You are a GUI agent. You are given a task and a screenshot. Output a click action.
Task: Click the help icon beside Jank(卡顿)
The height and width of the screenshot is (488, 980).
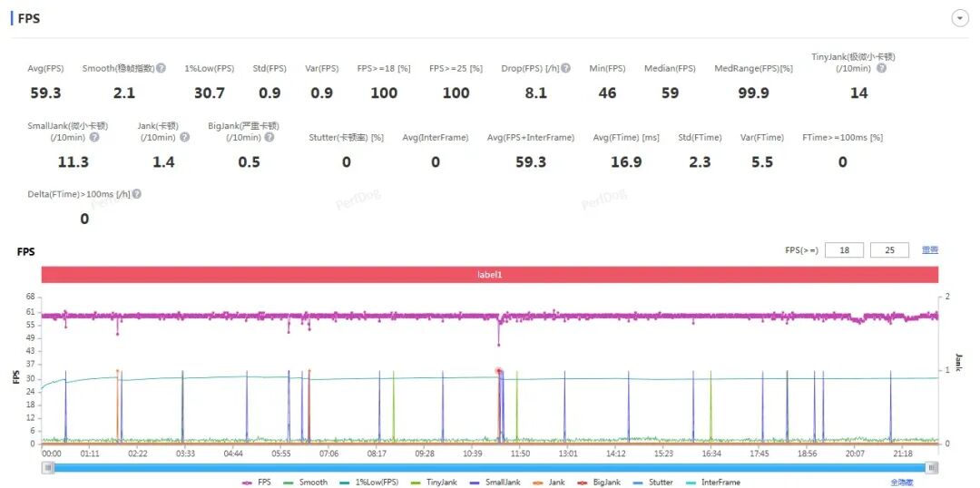pyautogui.click(x=185, y=137)
